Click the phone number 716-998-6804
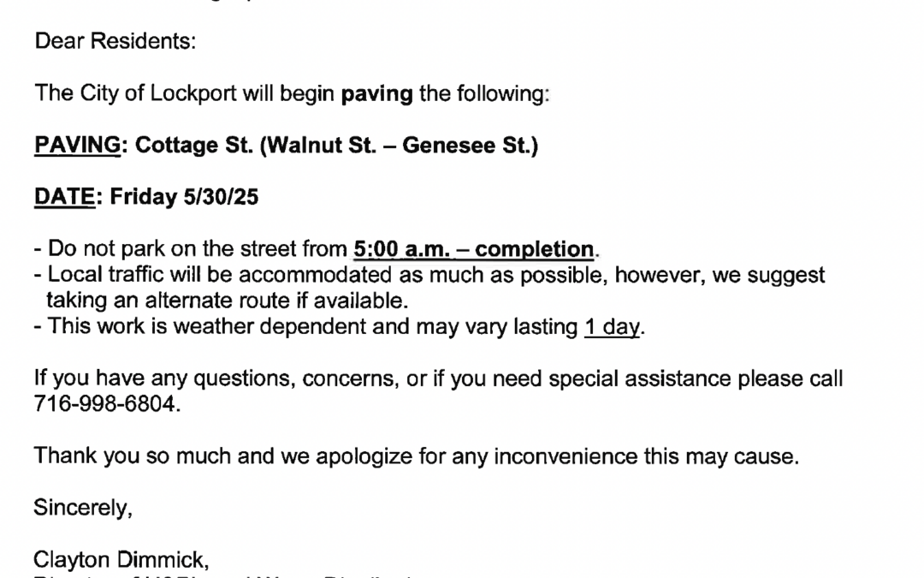The image size is (924, 578). point(107,404)
